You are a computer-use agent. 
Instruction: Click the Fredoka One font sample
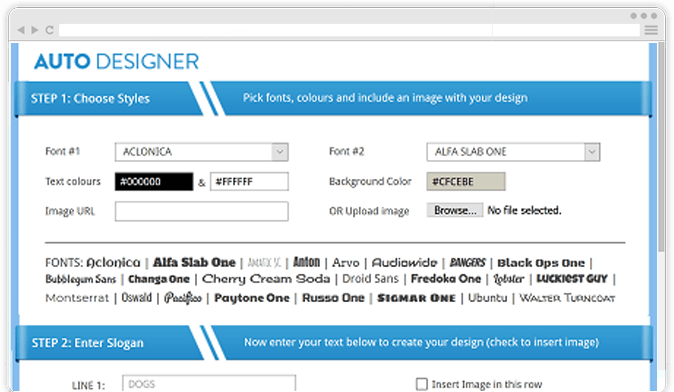pyautogui.click(x=446, y=279)
